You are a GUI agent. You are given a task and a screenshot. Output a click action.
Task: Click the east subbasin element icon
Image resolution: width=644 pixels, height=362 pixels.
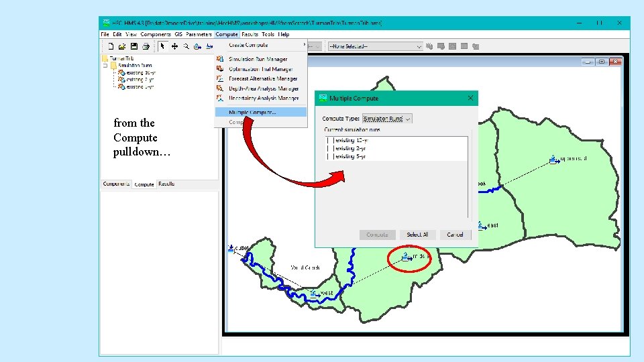482,225
